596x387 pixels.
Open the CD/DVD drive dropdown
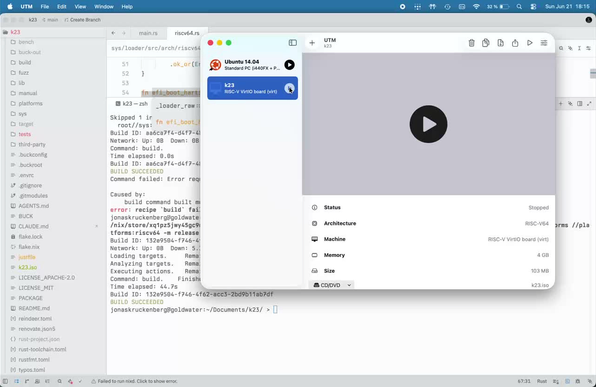(332, 285)
